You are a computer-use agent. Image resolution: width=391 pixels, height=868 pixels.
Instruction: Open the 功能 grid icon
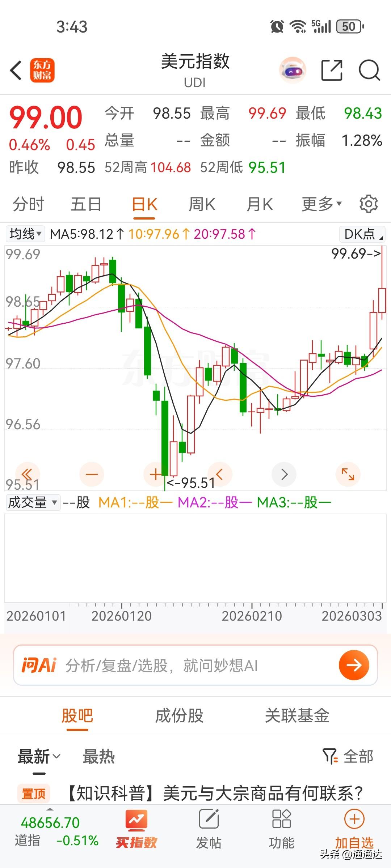point(281,829)
